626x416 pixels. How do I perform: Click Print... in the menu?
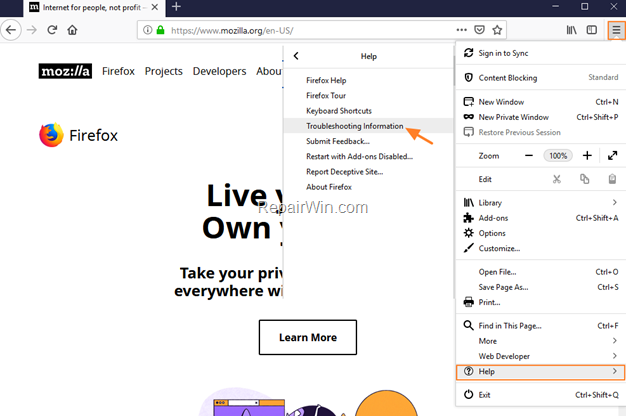tap(541, 302)
